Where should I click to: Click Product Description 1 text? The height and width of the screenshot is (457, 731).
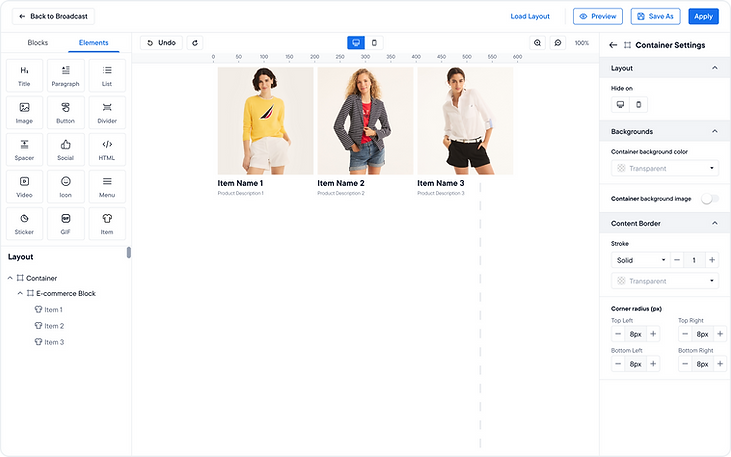pyautogui.click(x=241, y=194)
